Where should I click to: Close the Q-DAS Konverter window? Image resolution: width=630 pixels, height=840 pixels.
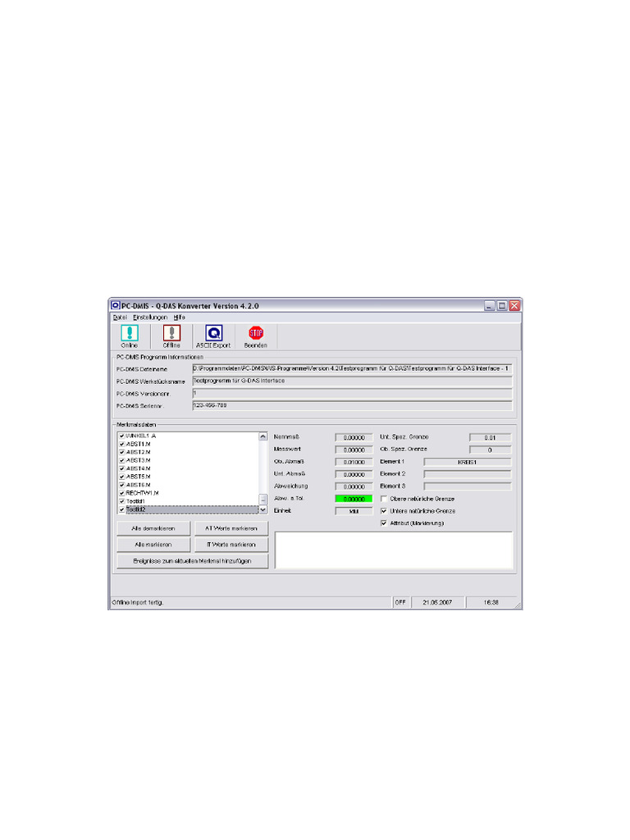click(514, 305)
